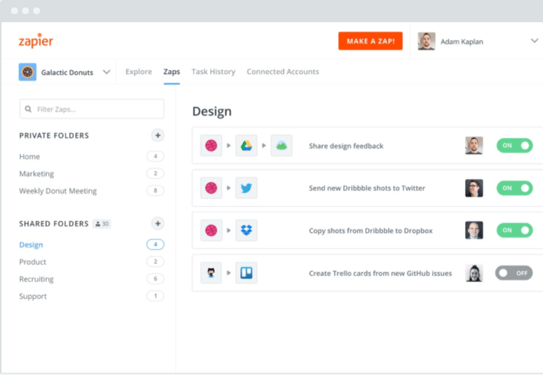Click Dribbble icon in Copy to Dropbox zap
Image resolution: width=543 pixels, height=375 pixels.
click(211, 230)
